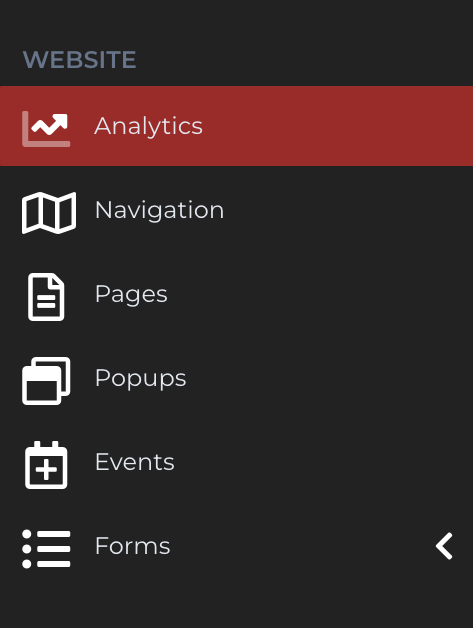Open the Events text label
The width and height of the screenshot is (473, 628).
pyautogui.click(x=135, y=462)
